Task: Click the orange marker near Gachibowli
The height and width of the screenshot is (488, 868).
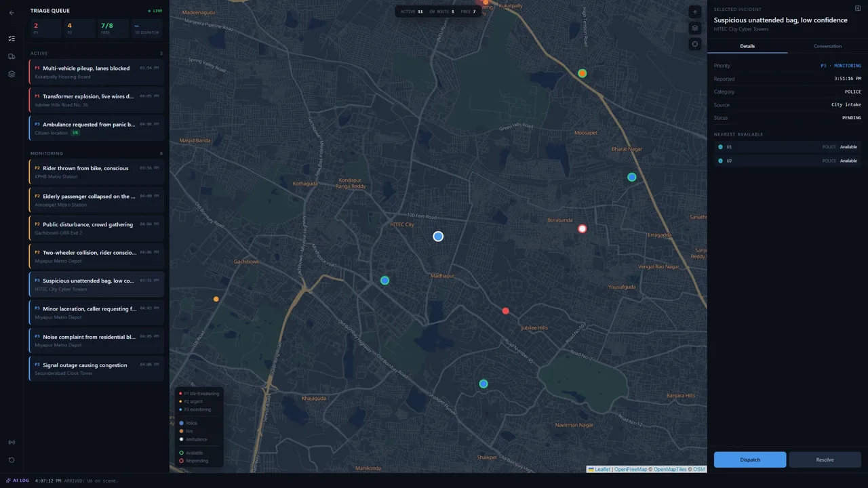Action: click(216, 299)
